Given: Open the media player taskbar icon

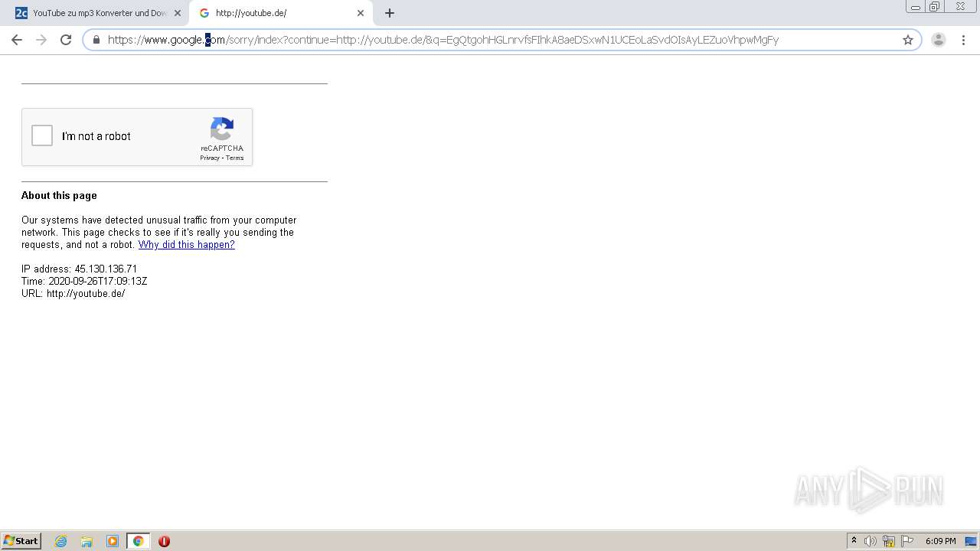Looking at the screenshot, I should (x=113, y=541).
